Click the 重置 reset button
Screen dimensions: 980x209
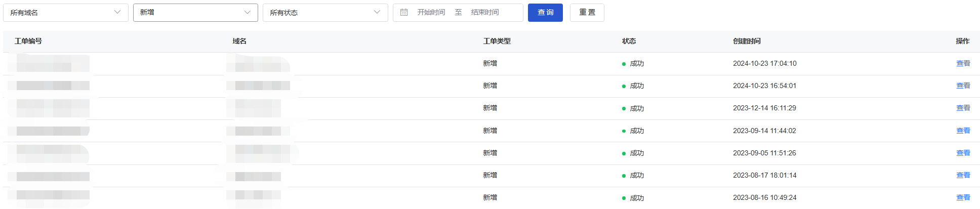[587, 13]
